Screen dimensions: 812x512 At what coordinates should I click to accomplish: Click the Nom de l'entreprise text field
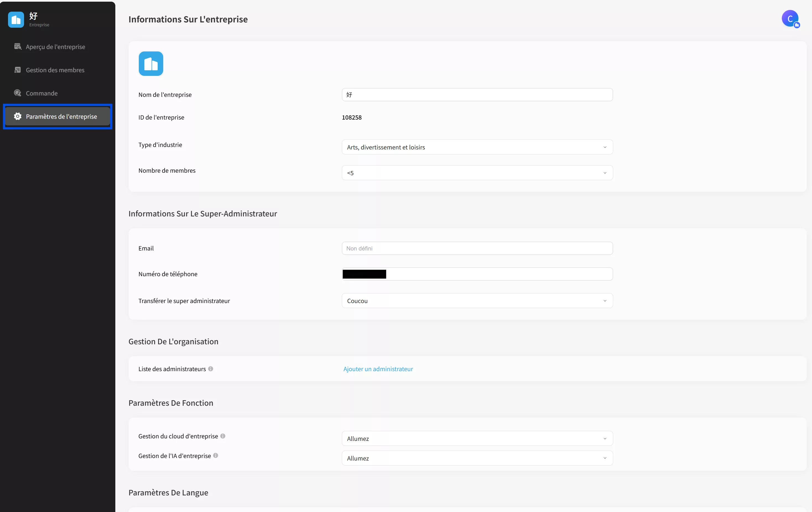pyautogui.click(x=477, y=95)
